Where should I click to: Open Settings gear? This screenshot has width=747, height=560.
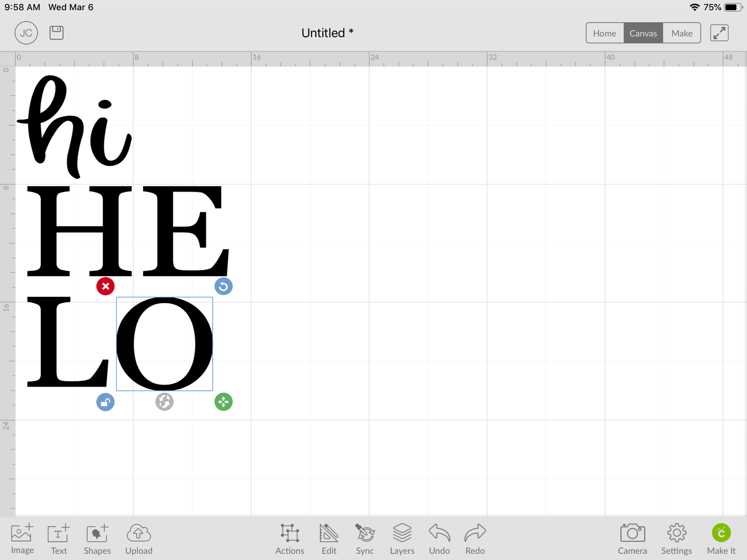[x=676, y=539]
